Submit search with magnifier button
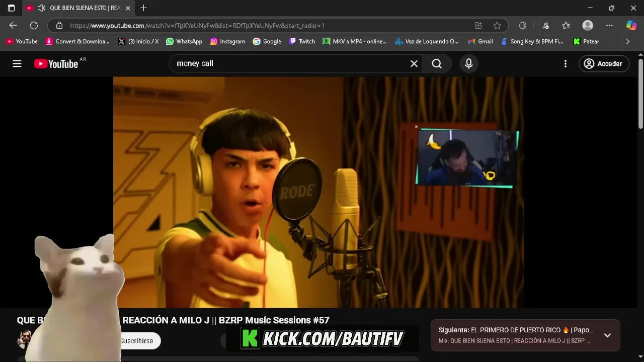 tap(437, 64)
